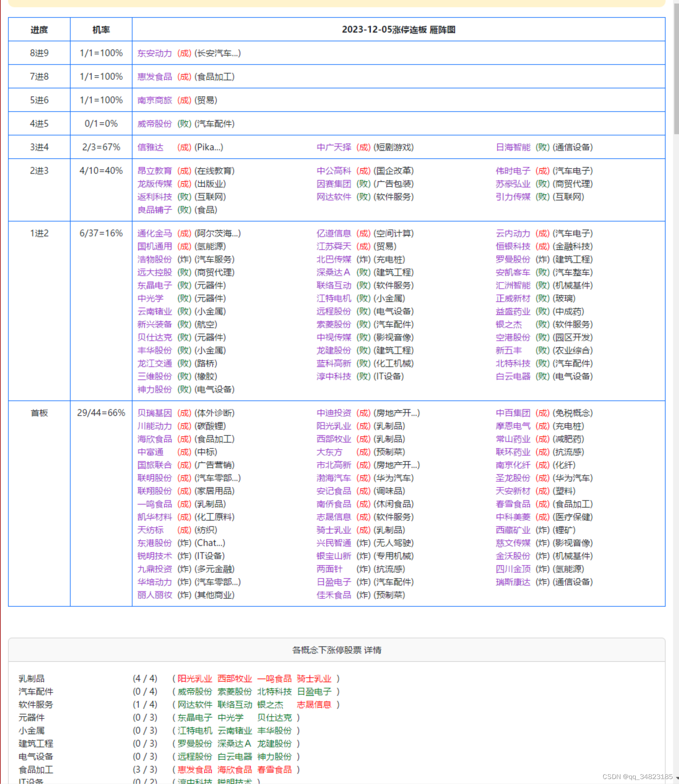Select the 8进9 progress cell
The height and width of the screenshot is (784, 679).
click(39, 53)
